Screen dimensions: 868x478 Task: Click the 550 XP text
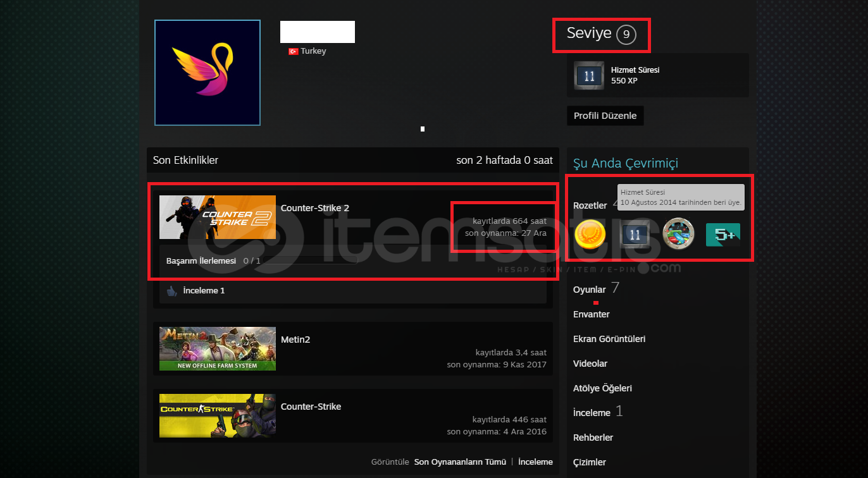pyautogui.click(x=624, y=81)
